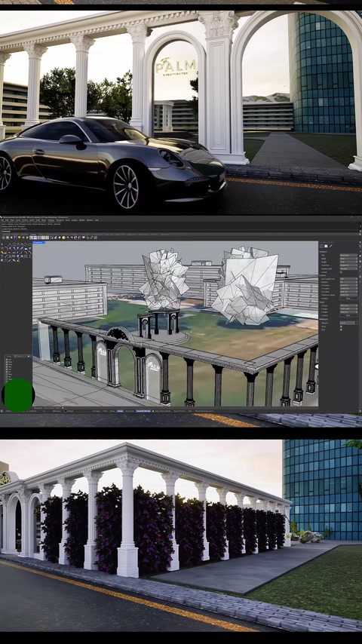Click Filter in the status bar
The image size is (362, 644).
coord(190,411)
